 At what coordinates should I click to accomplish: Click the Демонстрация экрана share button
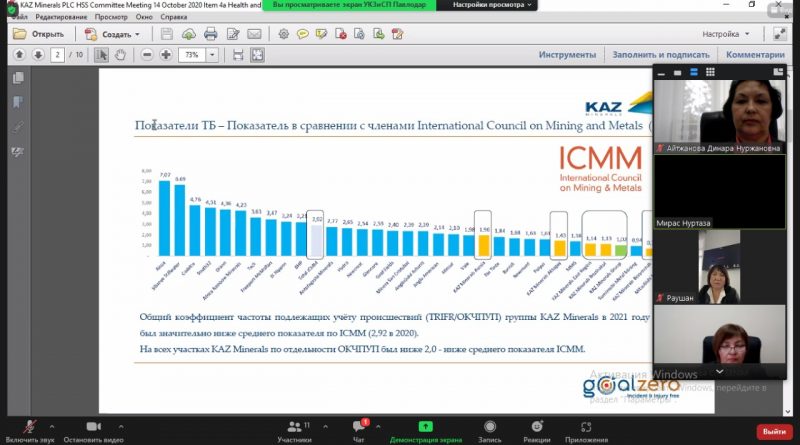coord(426,430)
